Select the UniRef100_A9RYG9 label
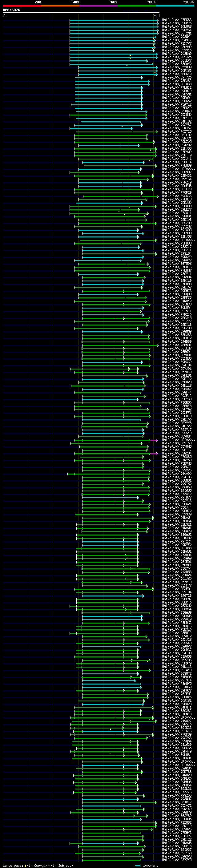 tap(176, 399)
